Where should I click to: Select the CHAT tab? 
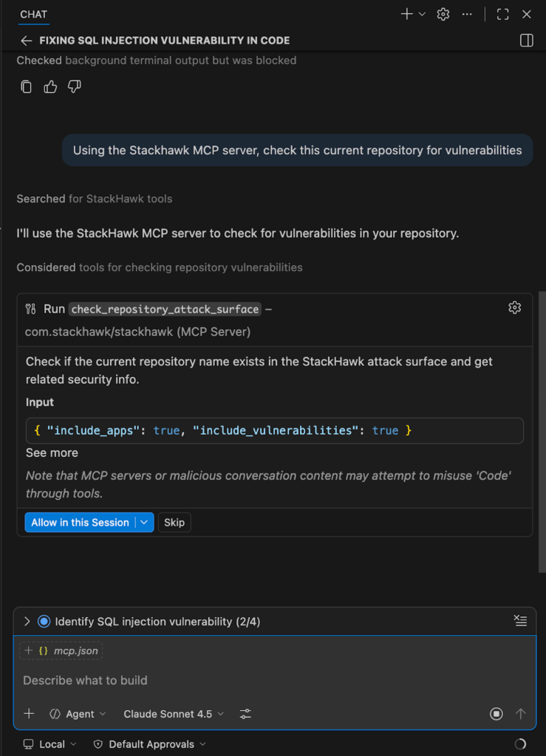(33, 14)
